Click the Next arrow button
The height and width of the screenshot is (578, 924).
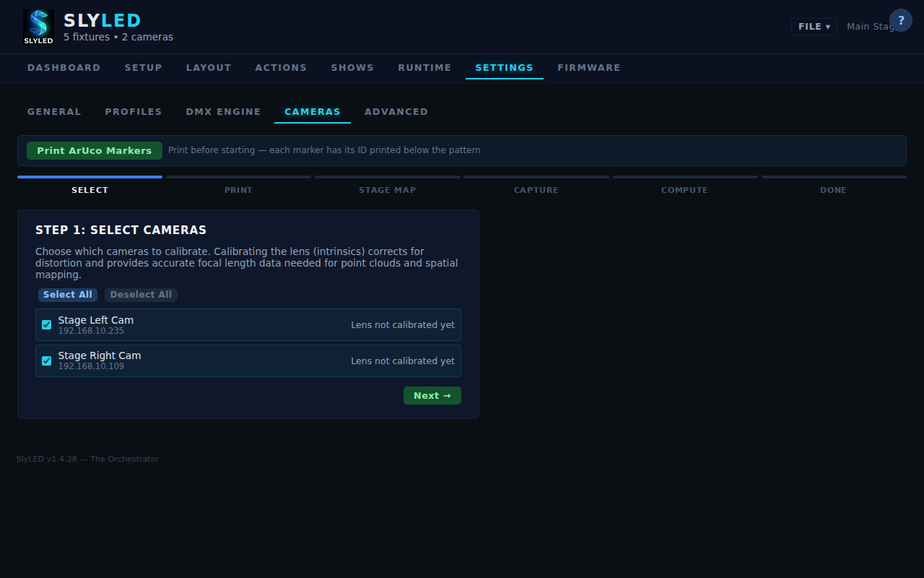pyautogui.click(x=432, y=396)
